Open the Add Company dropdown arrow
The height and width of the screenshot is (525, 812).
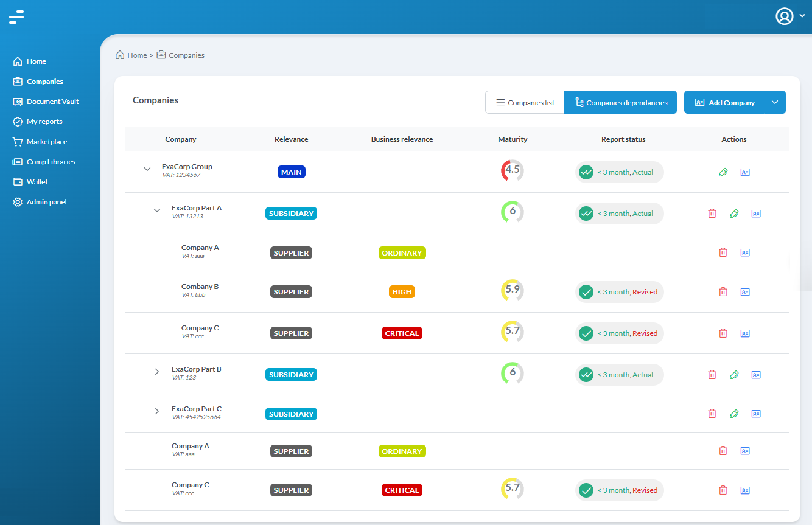[x=775, y=102]
